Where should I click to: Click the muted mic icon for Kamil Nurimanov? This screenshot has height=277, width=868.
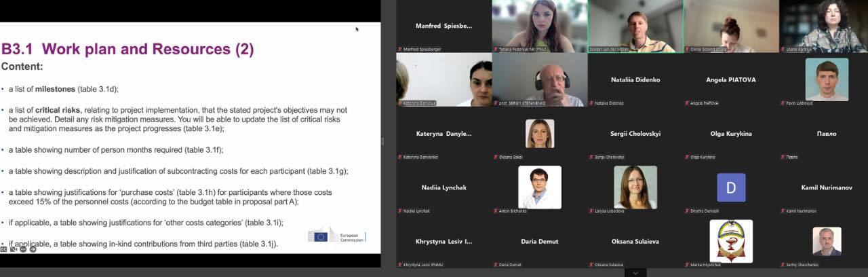(x=783, y=211)
